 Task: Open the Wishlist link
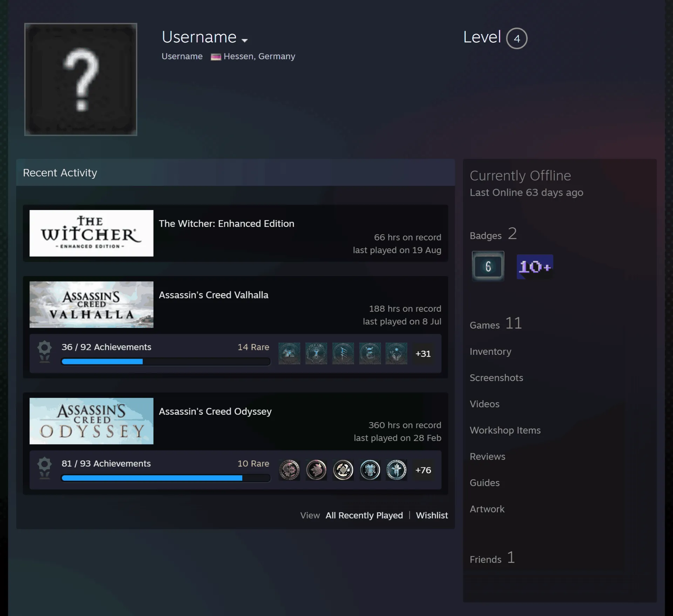coord(432,515)
